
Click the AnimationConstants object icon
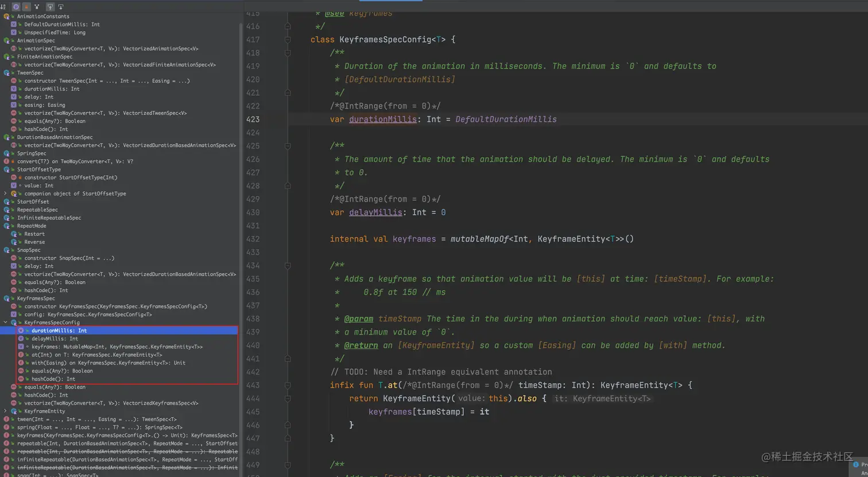pos(7,17)
